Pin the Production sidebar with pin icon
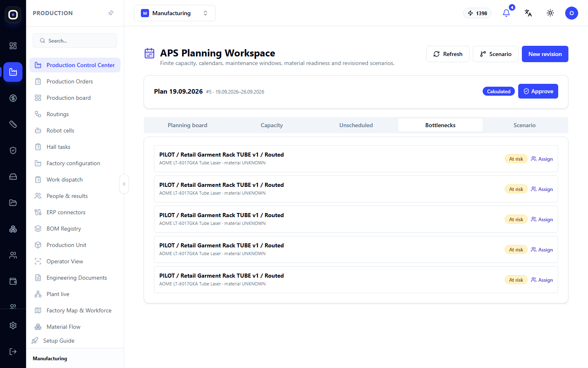 [111, 13]
